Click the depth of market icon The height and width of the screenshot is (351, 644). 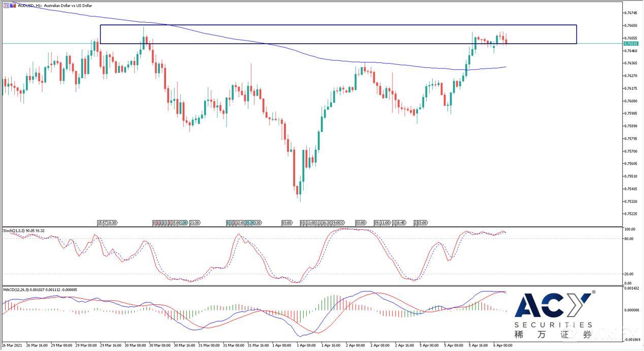click(x=13, y=5)
